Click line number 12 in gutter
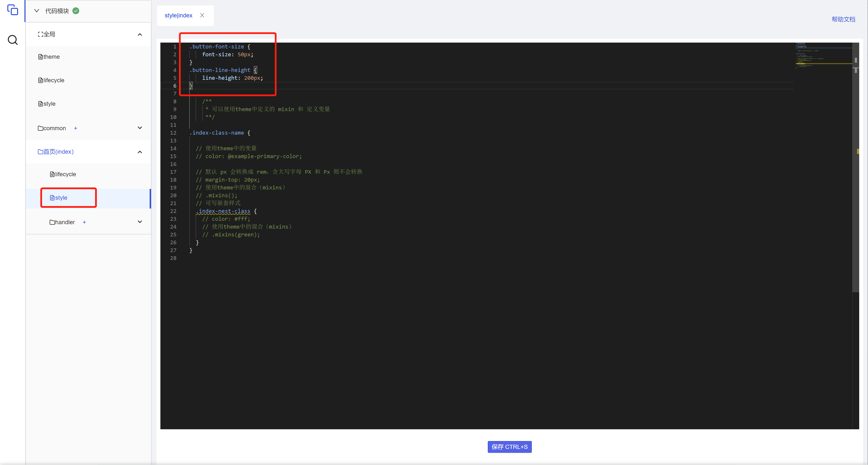The image size is (868, 465). (173, 133)
